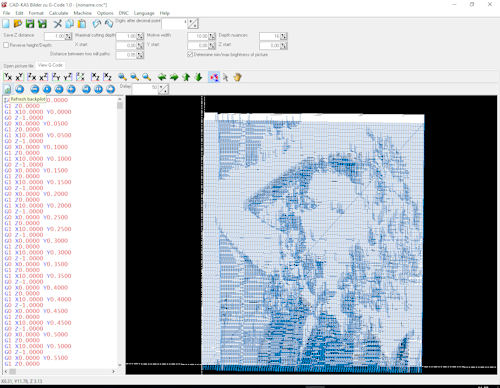The height and width of the screenshot is (388, 500).
Task: Click the Cut scissors icon
Action: click(58, 24)
